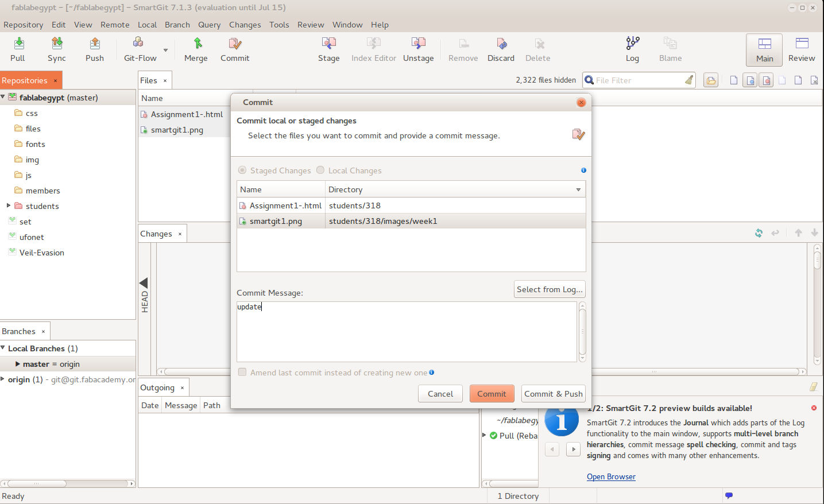The height and width of the screenshot is (504, 824).
Task: Expand the master branch node
Action: (x=17, y=364)
